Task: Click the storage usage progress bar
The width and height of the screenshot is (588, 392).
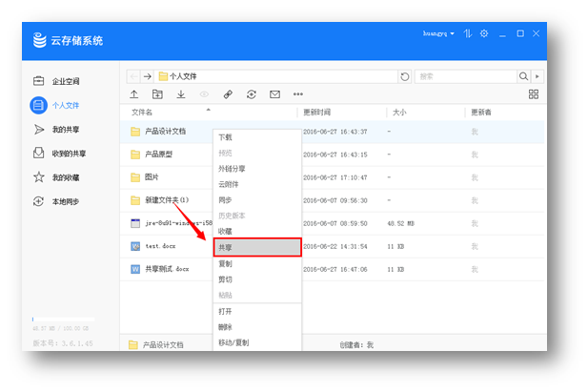Action: tap(63, 319)
